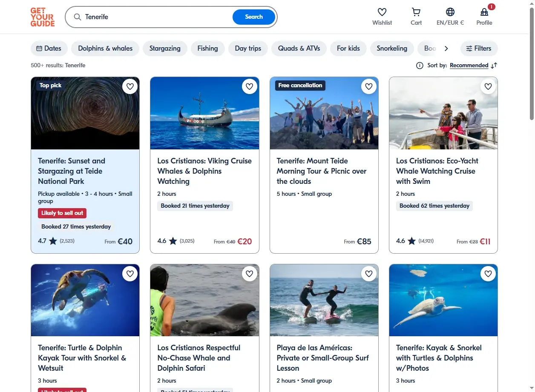Click the discounted €11 price
The image size is (535, 392).
pyautogui.click(x=485, y=241)
